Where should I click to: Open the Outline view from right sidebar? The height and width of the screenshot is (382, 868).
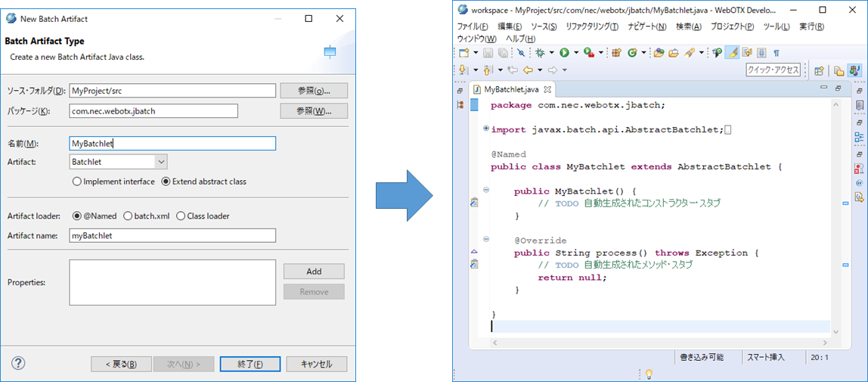point(859,138)
